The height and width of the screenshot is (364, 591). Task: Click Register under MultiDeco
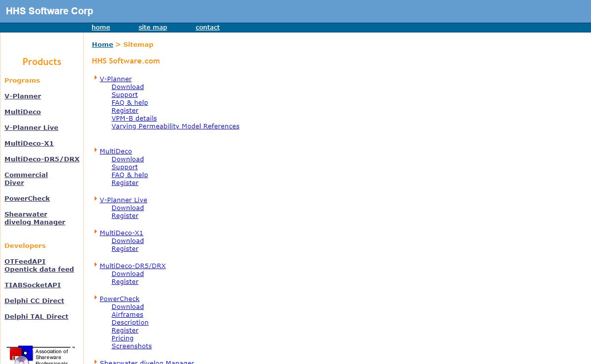[x=125, y=182]
